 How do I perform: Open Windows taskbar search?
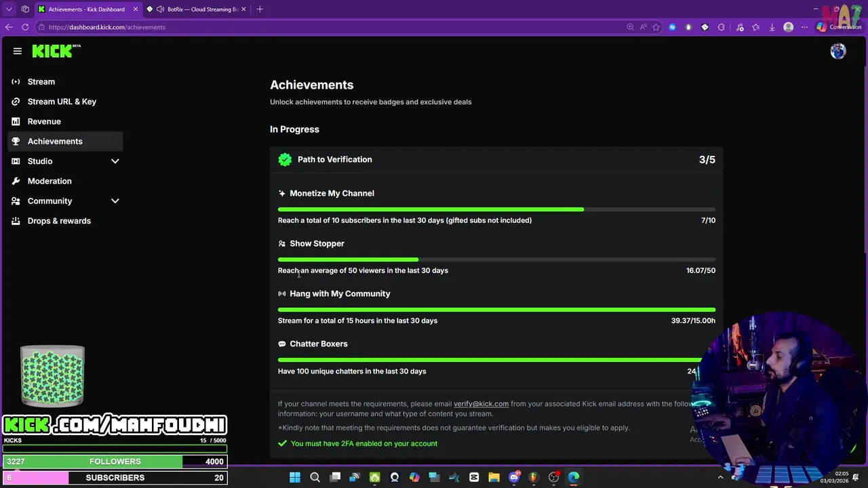click(x=315, y=477)
